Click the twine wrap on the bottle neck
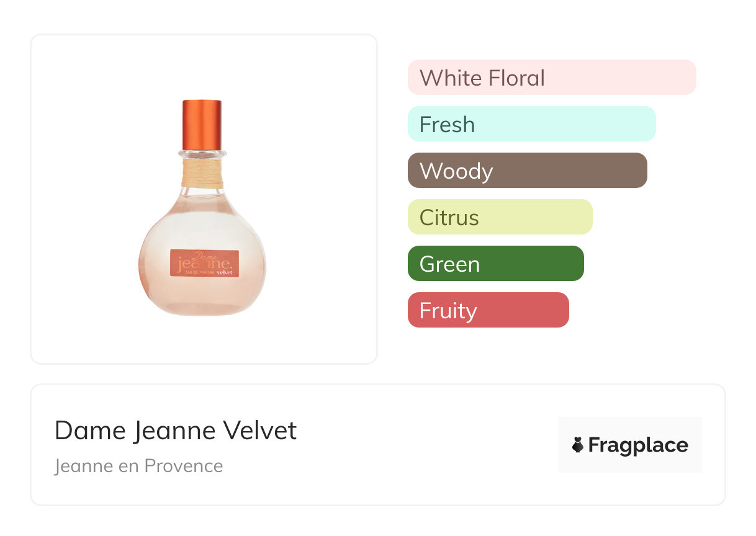The image size is (756, 536). click(202, 174)
